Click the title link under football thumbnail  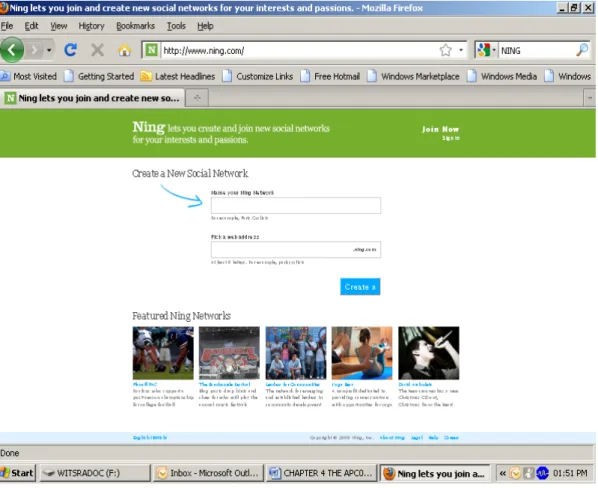click(145, 384)
